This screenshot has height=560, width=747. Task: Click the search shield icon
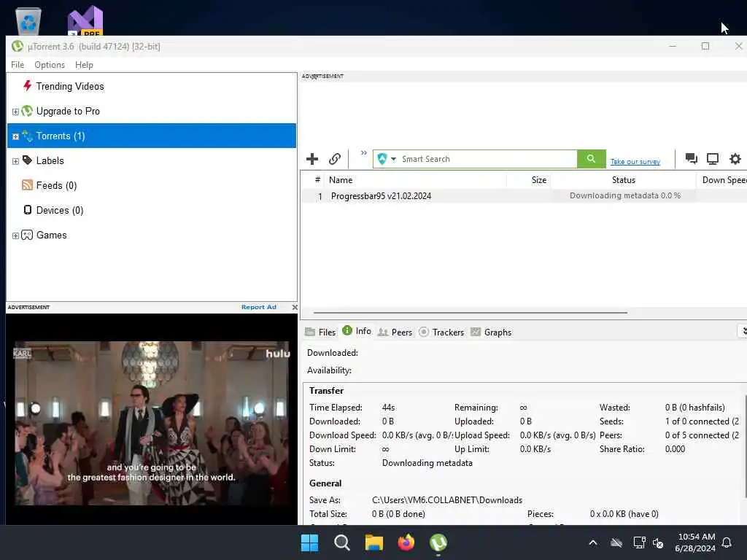click(382, 159)
